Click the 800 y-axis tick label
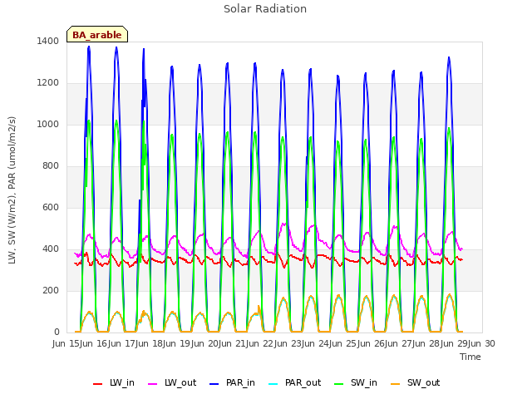 point(51,166)
